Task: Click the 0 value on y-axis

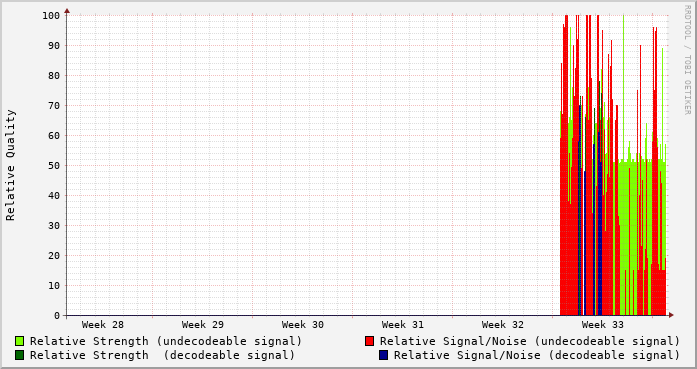Action: (x=57, y=316)
